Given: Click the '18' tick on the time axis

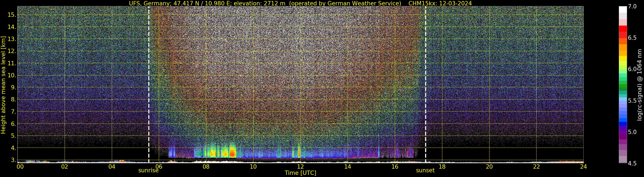Looking at the screenshot, I should (442, 166).
